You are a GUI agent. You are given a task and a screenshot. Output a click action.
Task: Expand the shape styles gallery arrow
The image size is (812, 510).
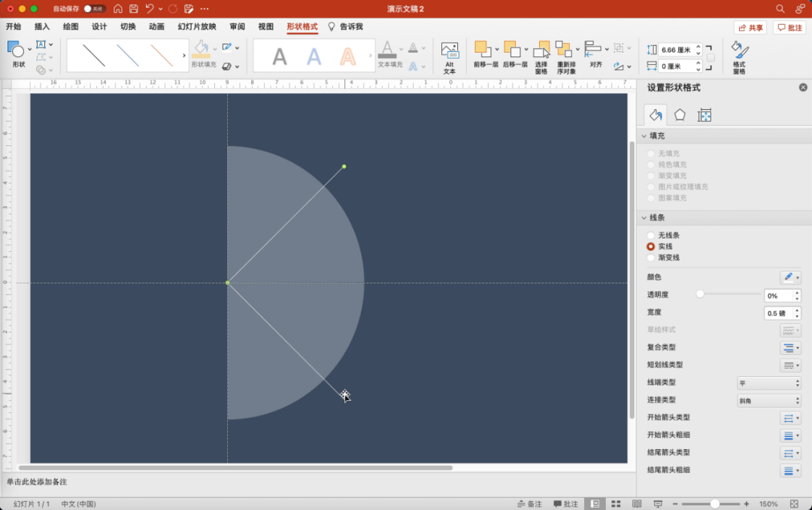184,56
